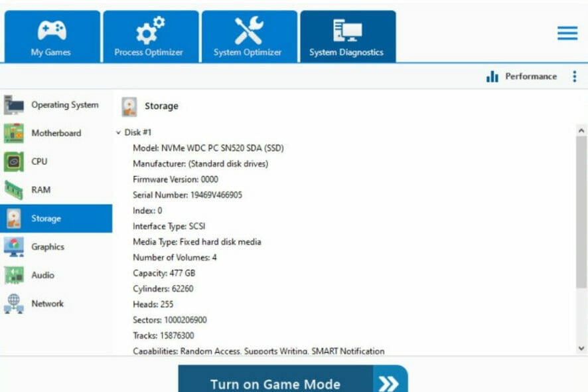Click the vertical scrollbar thumb

click(x=581, y=212)
